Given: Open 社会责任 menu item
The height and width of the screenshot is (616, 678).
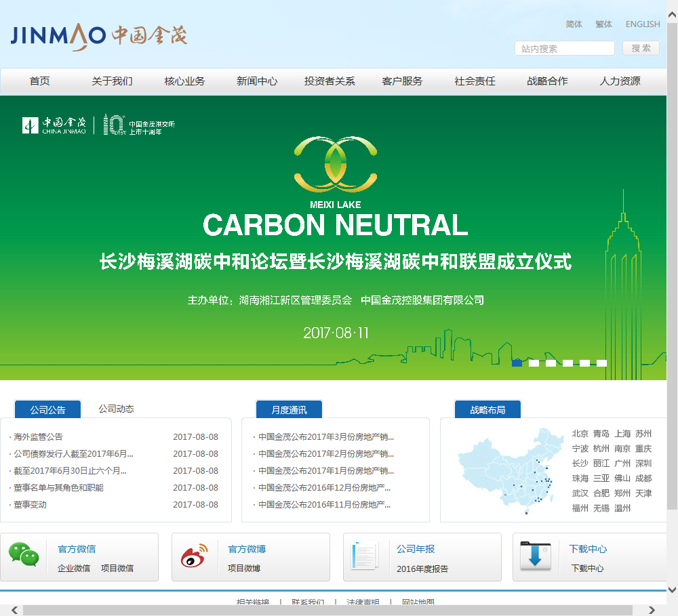Looking at the screenshot, I should 475,81.
